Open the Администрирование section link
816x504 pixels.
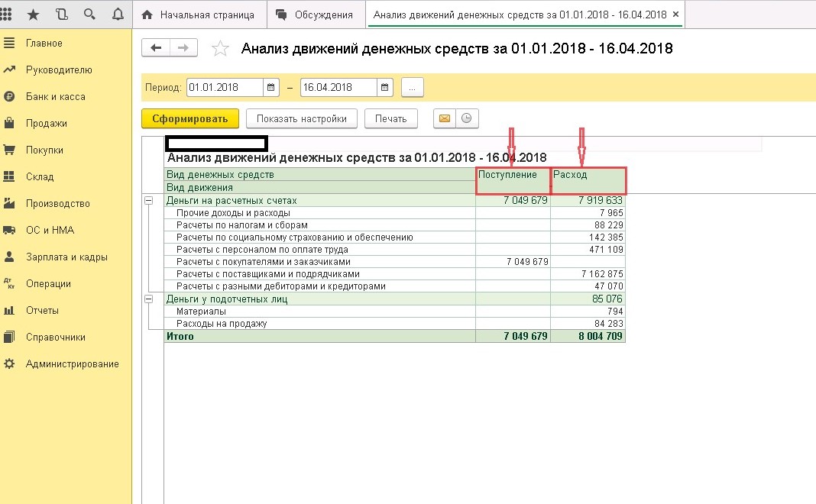click(73, 364)
